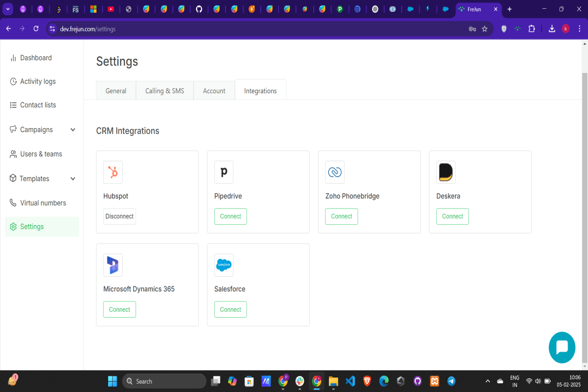Connect the Salesforce integration
588x392 pixels.
click(230, 309)
